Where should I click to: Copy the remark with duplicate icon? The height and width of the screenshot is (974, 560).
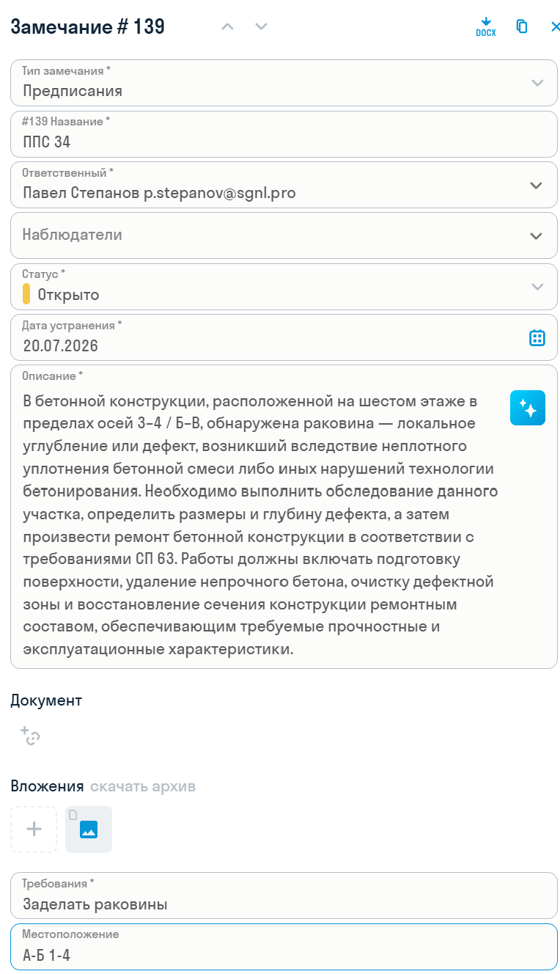point(522,26)
